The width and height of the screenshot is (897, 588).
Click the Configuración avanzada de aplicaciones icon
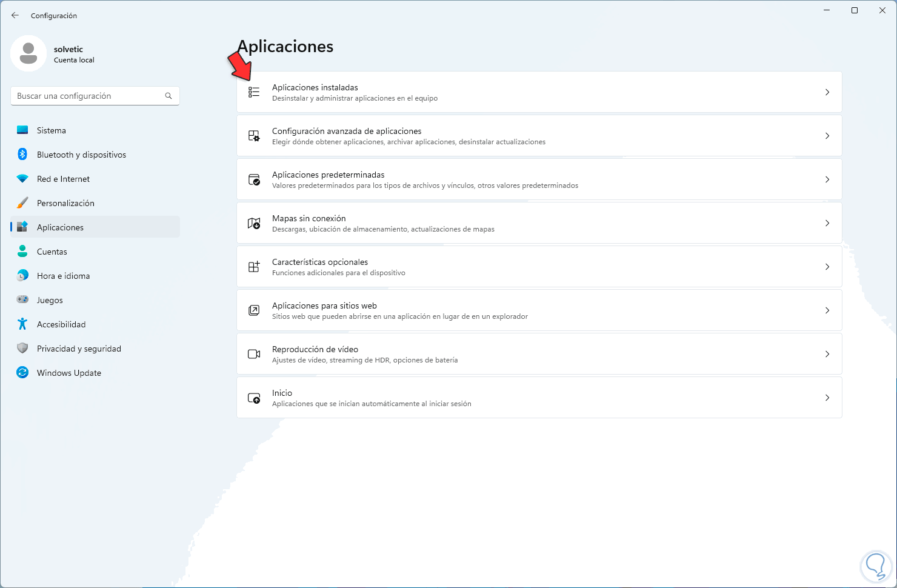(254, 136)
